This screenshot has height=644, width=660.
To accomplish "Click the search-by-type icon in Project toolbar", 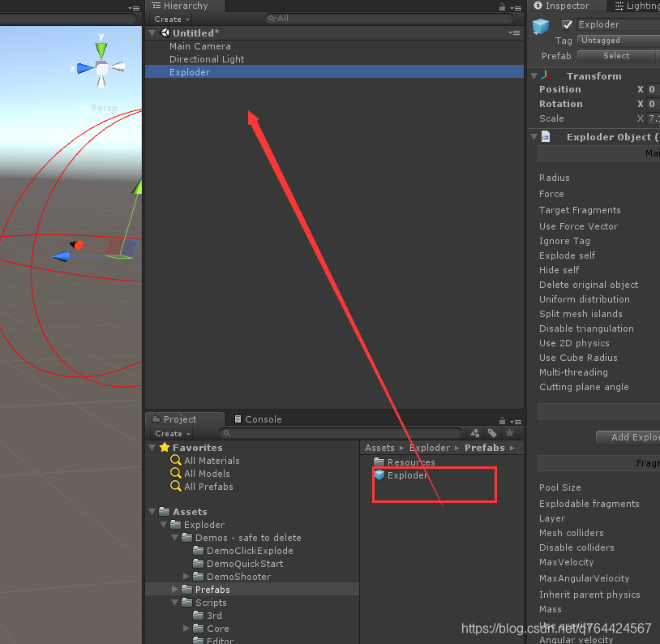I will coord(474,433).
